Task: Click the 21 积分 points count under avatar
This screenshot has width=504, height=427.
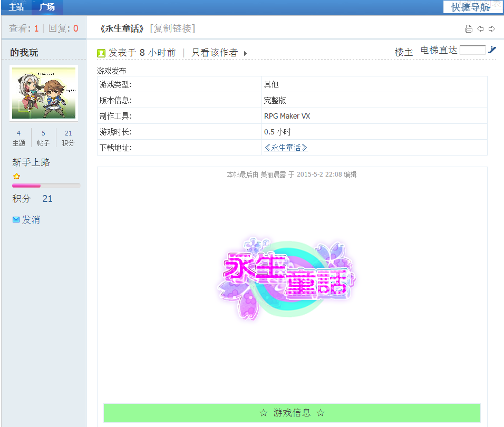Action: pos(68,138)
